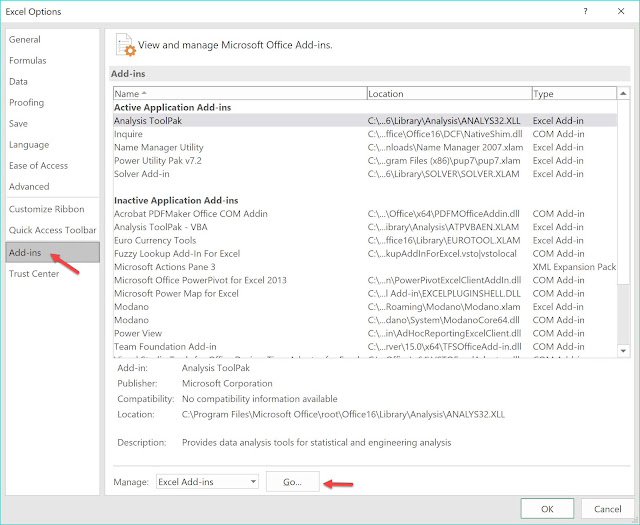Select the Modano COM Add-in row
Viewport: 640px width, 525px height.
(x=365, y=320)
